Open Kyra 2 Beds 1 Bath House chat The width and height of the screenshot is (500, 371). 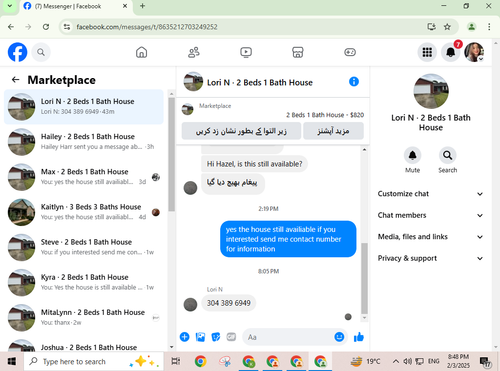(x=84, y=282)
